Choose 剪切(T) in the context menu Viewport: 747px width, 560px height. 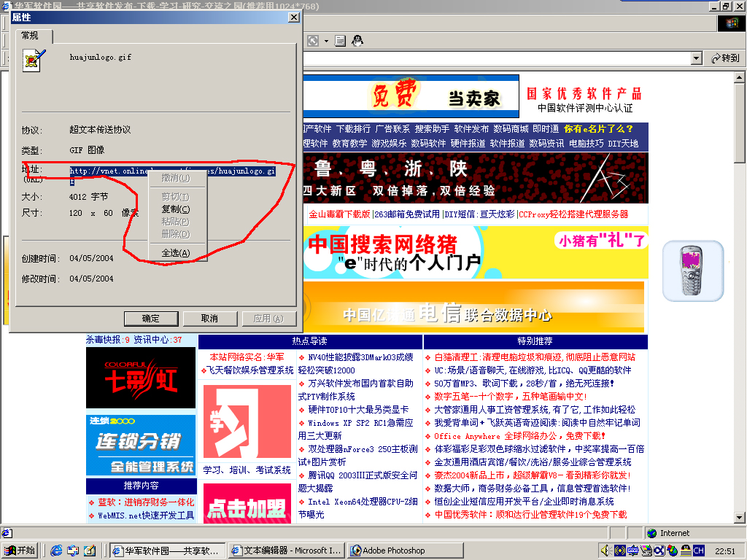pos(176,197)
